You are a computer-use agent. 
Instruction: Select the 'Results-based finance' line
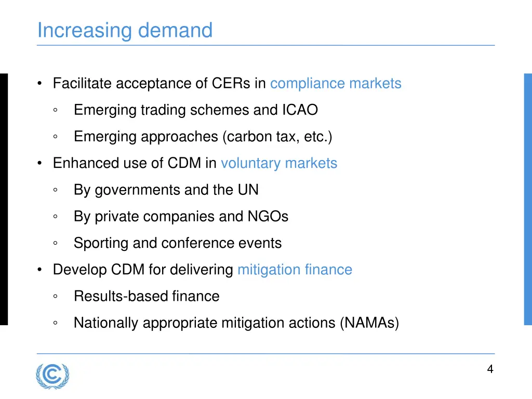click(x=147, y=296)
